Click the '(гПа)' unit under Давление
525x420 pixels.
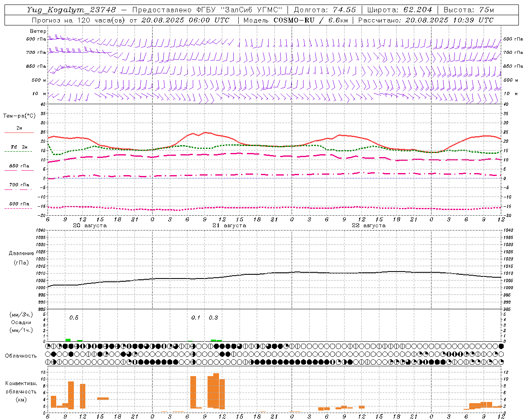[x=21, y=263]
